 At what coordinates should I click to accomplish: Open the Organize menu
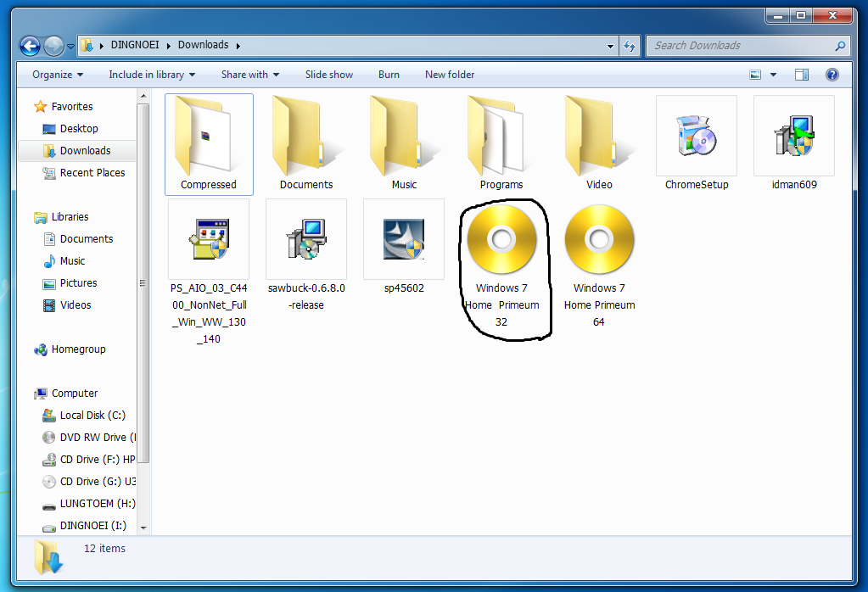pyautogui.click(x=58, y=75)
